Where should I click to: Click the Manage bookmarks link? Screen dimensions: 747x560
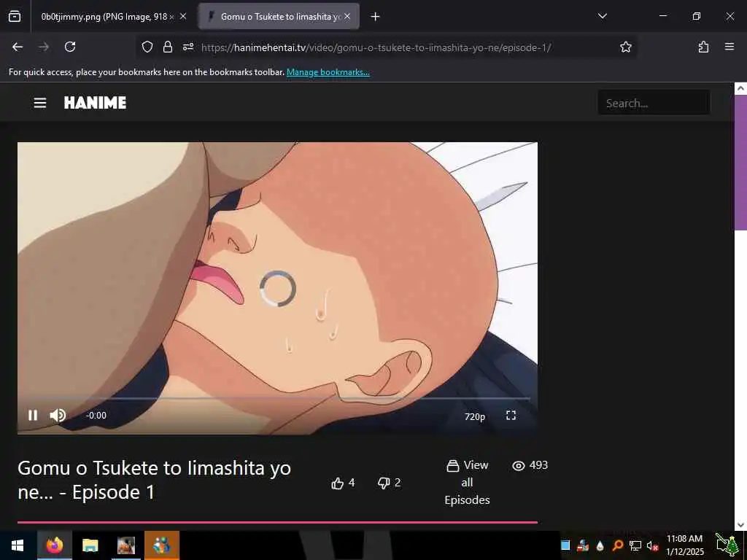[x=328, y=72]
